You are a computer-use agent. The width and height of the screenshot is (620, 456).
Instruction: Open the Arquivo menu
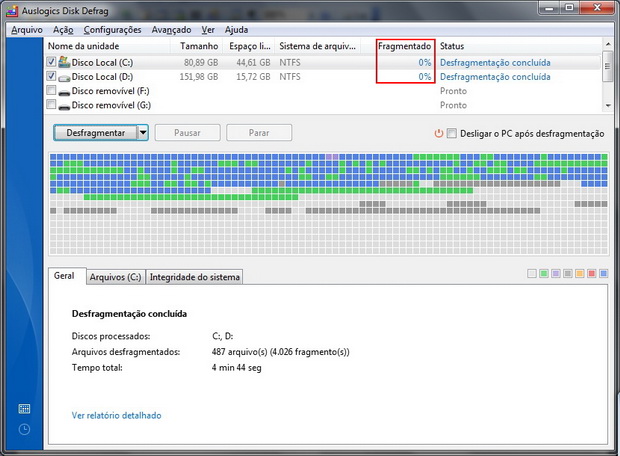click(27, 30)
